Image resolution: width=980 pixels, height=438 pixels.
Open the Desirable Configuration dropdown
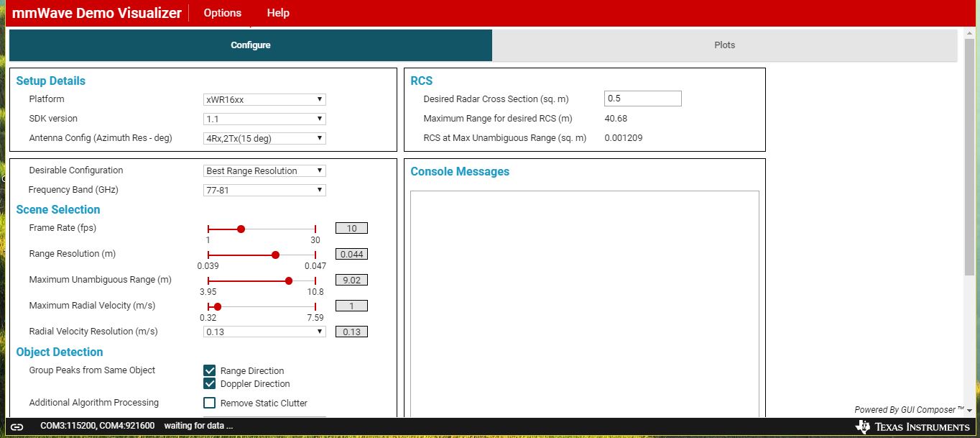tap(264, 170)
